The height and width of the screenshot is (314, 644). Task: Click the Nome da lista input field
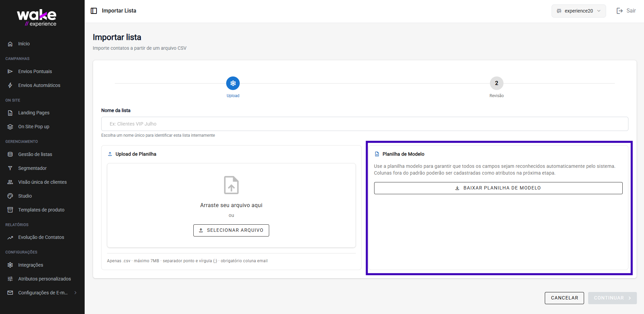tap(365, 124)
